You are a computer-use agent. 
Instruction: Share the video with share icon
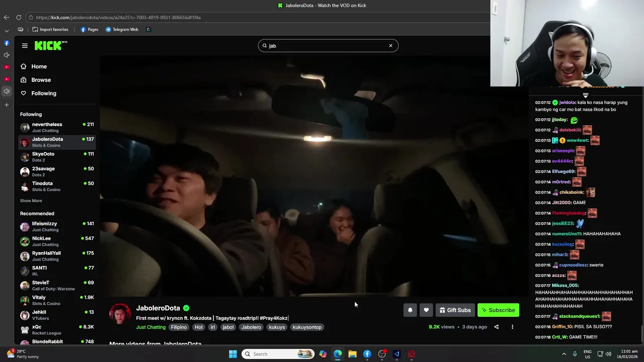point(496,327)
